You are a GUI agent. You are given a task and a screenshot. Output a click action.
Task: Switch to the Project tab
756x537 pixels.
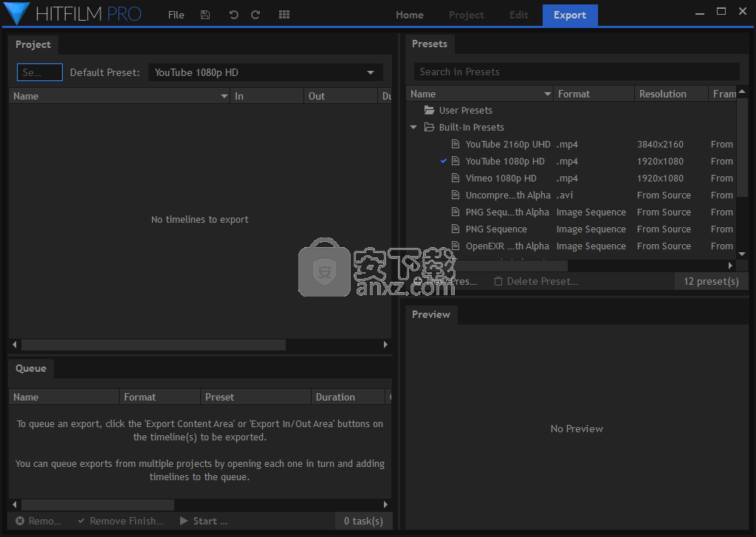(x=467, y=15)
